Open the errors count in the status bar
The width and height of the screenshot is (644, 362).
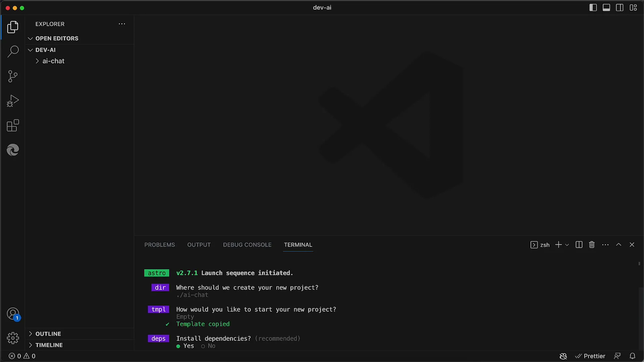click(15, 356)
